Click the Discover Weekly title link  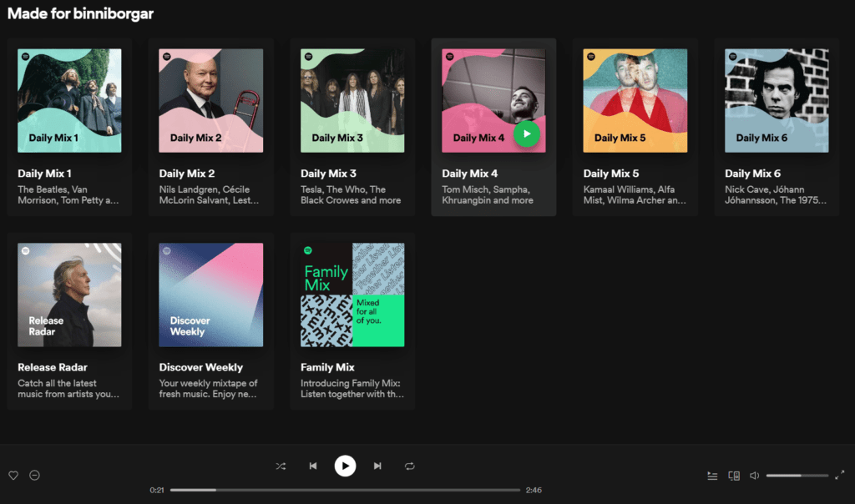point(201,367)
